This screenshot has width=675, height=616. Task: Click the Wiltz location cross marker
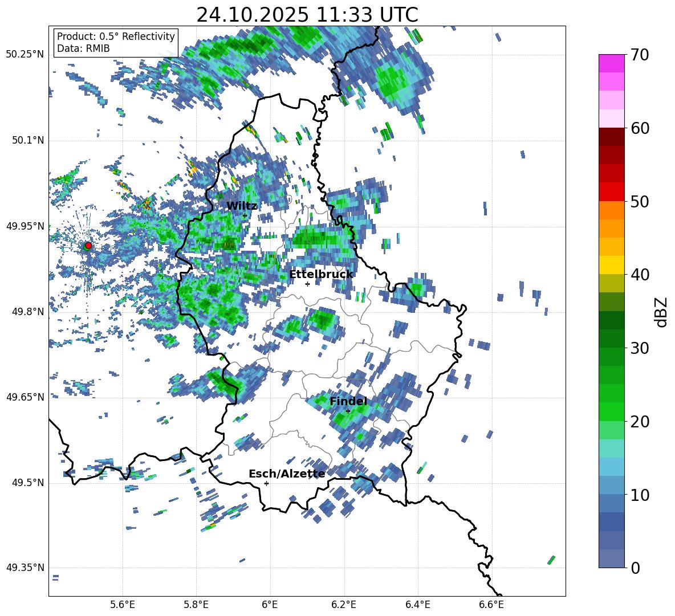pos(245,215)
